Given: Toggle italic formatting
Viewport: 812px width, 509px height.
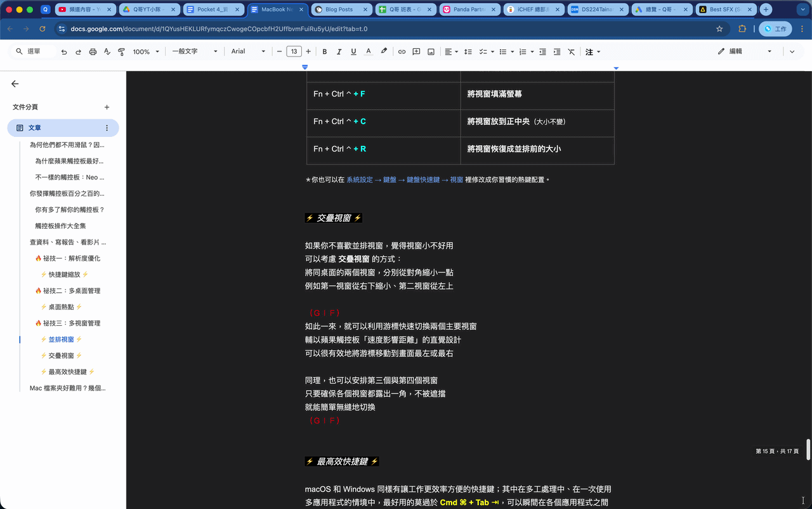Looking at the screenshot, I should coord(339,51).
